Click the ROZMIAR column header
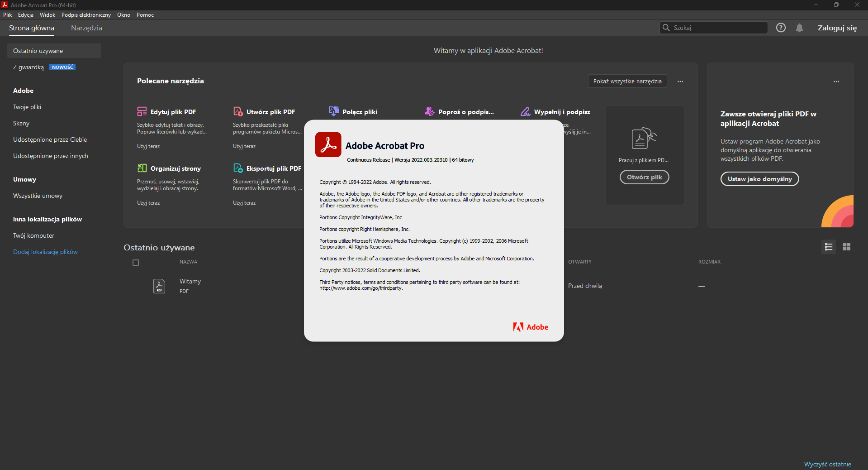The height and width of the screenshot is (470, 868). pyautogui.click(x=709, y=262)
